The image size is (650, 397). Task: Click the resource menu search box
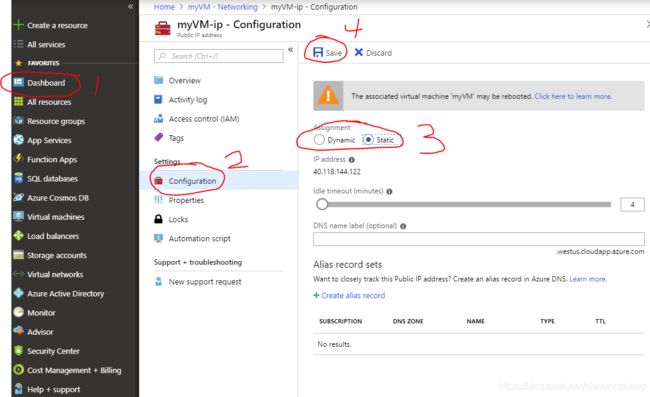pos(218,56)
